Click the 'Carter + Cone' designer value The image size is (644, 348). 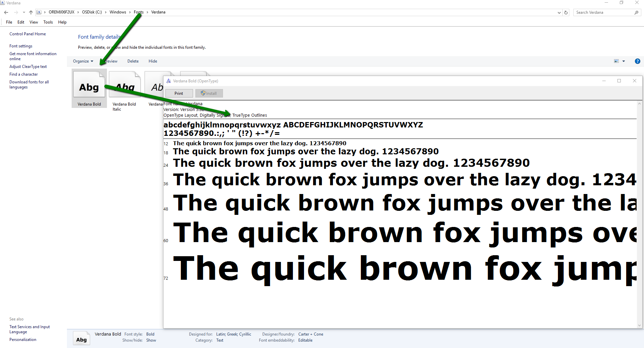point(311,334)
